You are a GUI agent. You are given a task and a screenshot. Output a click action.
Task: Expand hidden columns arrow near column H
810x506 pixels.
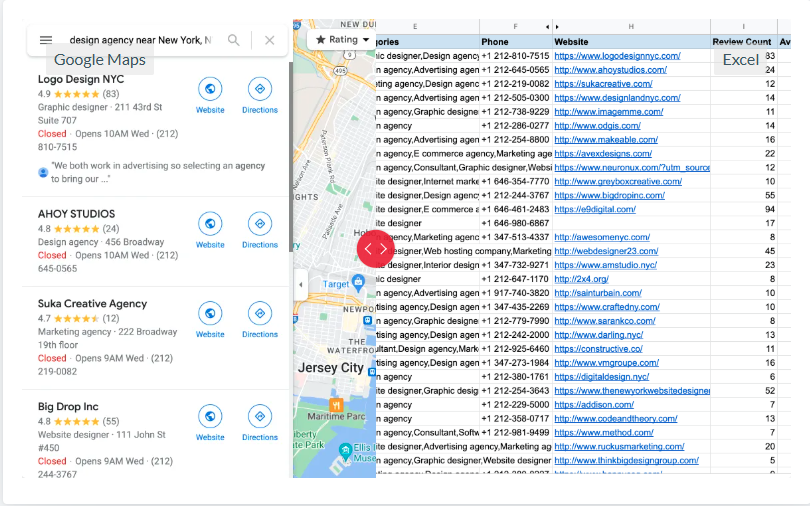(557, 26)
